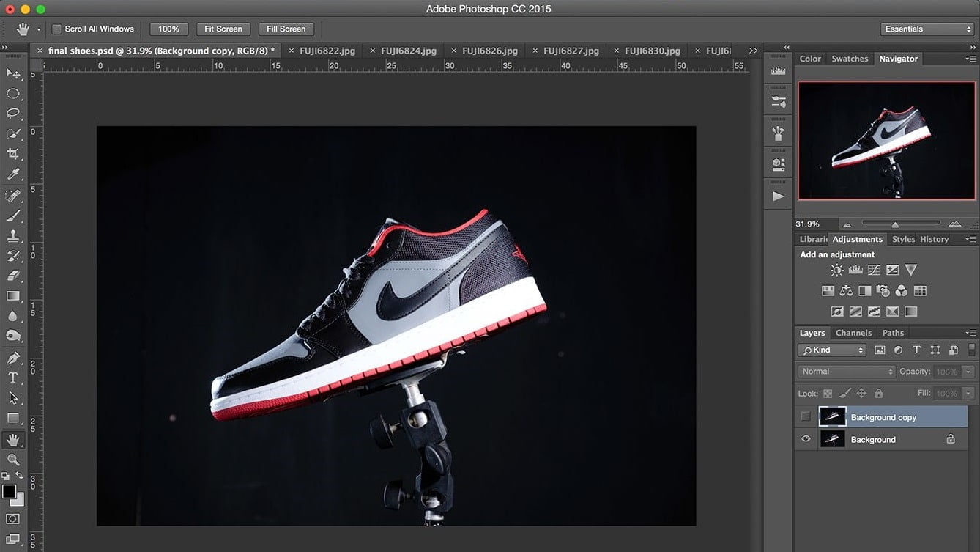Select the Brush tool
The width and height of the screenshot is (980, 552).
[x=13, y=216]
